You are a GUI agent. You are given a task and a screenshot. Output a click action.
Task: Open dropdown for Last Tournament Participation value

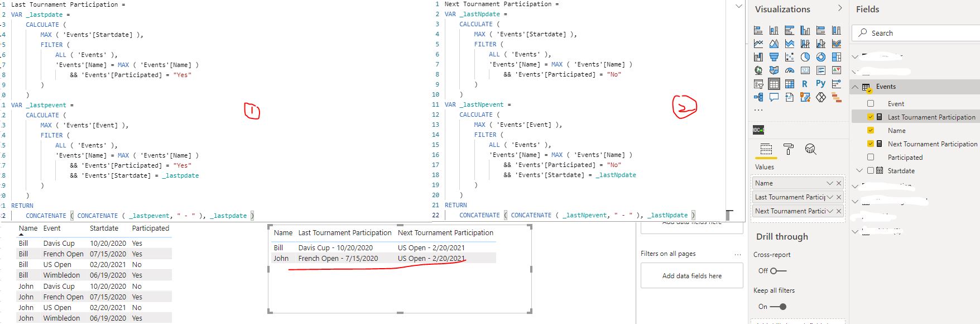point(829,197)
